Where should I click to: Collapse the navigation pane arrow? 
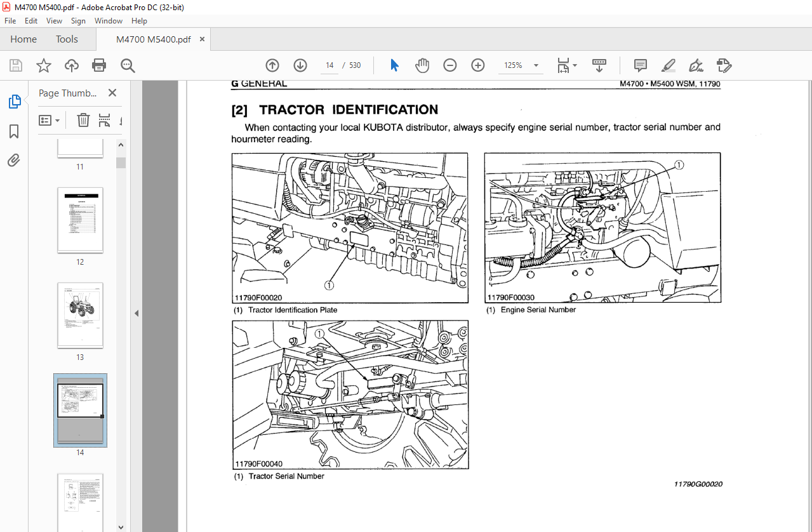(x=136, y=313)
